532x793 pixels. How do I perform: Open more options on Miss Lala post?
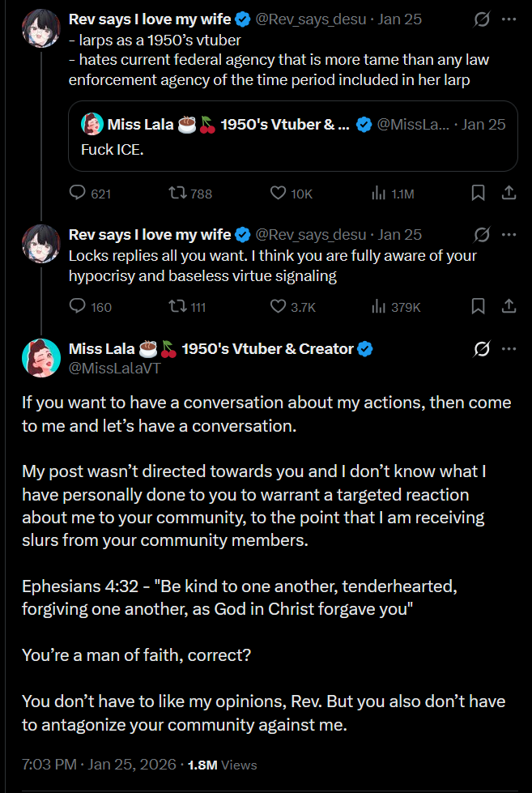coord(509,348)
